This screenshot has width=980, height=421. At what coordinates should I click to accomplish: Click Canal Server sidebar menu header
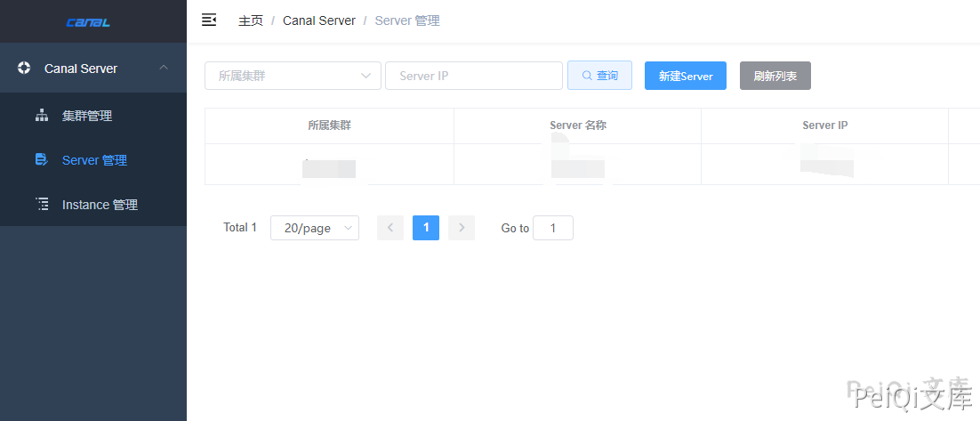[x=93, y=69]
